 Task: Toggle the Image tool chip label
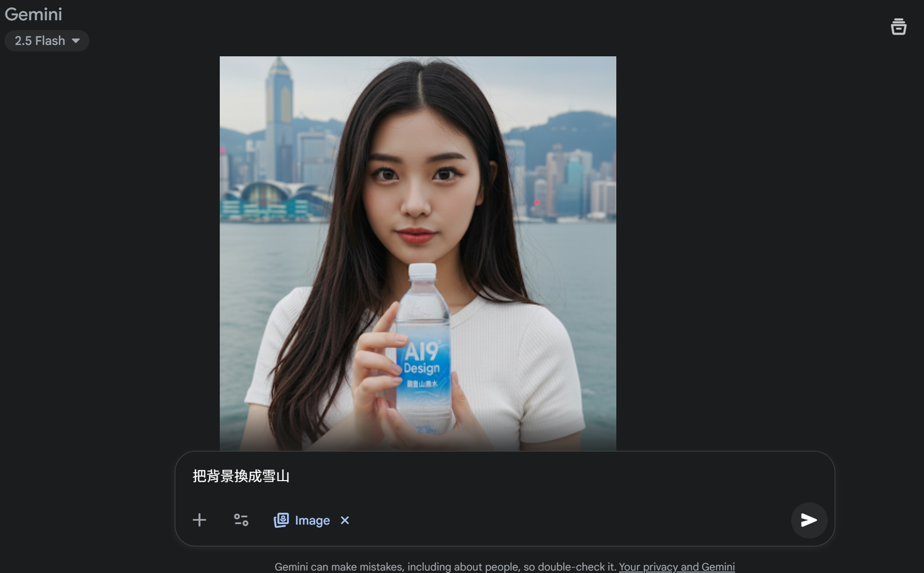pyautogui.click(x=312, y=520)
